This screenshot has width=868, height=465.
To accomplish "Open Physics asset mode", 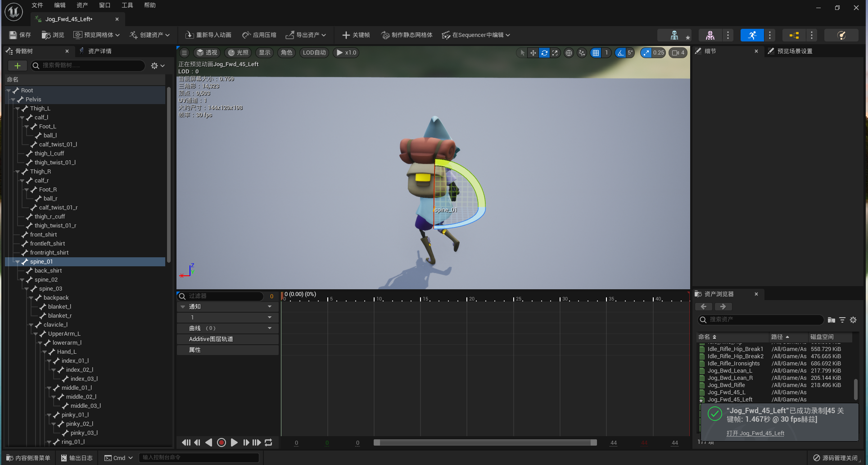I will click(841, 35).
